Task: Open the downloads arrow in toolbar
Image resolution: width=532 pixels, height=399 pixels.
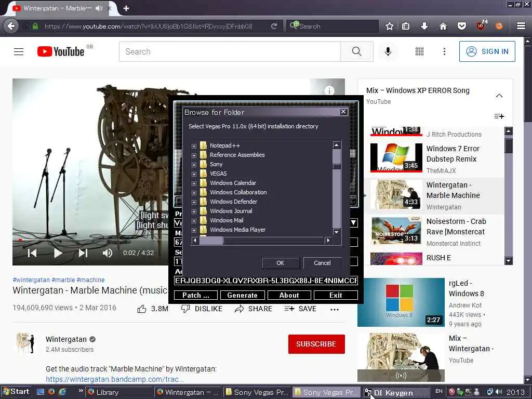Action: point(424,26)
